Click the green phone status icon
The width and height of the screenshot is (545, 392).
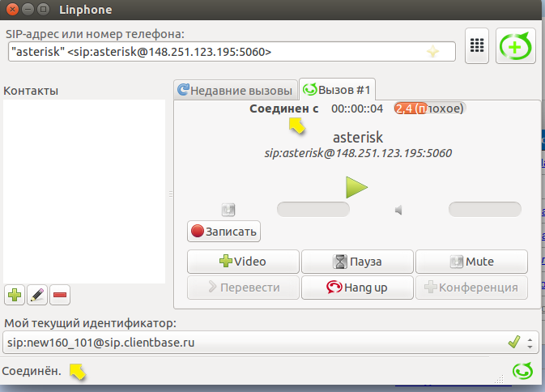pos(522,371)
